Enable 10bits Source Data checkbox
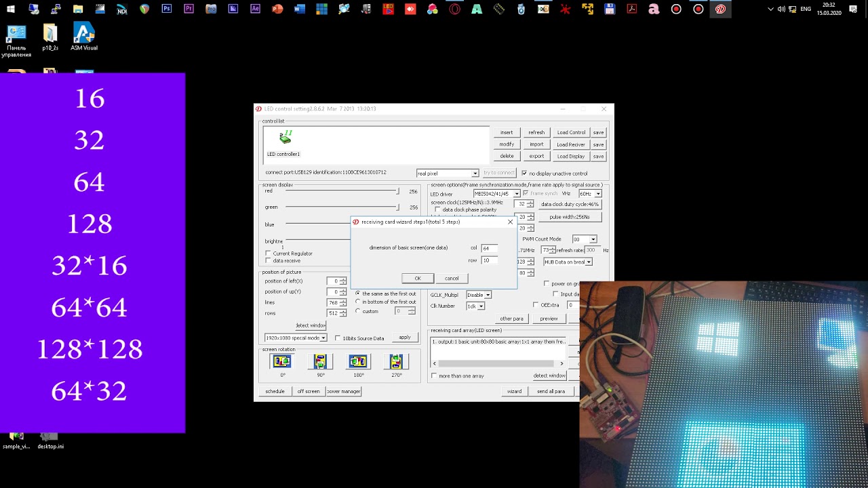Viewport: 868px width, 488px height. pos(338,338)
